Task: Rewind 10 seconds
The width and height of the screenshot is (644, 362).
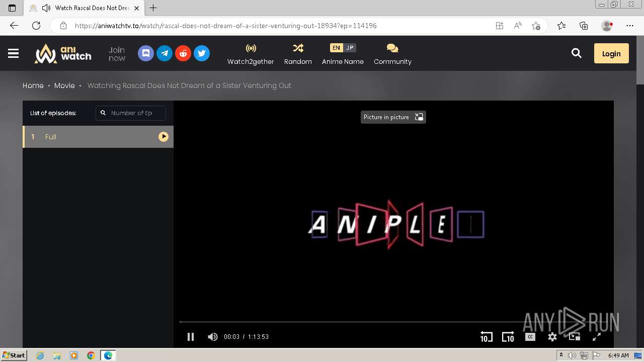Action: (486, 337)
